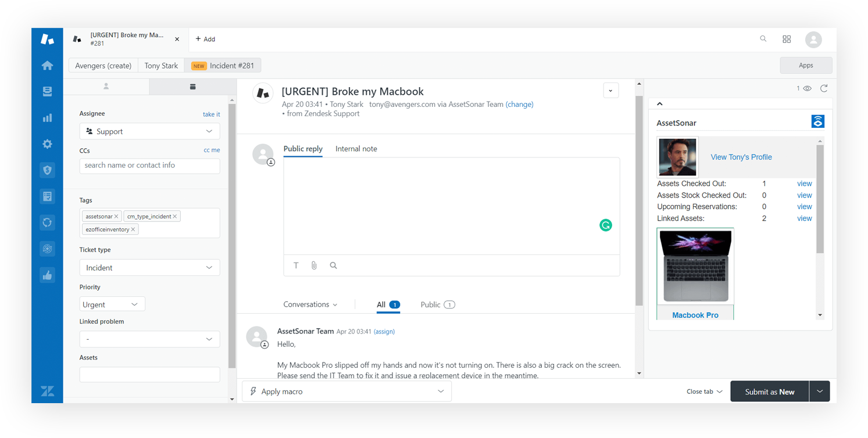Expand the Priority Urgent dropdown
The width and height of the screenshot is (868, 438).
pos(112,304)
